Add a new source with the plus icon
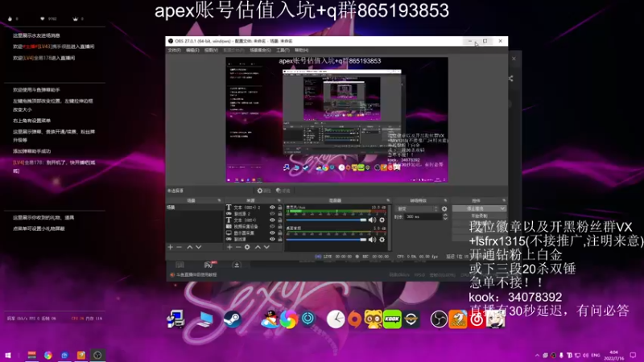The height and width of the screenshot is (362, 644). tap(229, 247)
